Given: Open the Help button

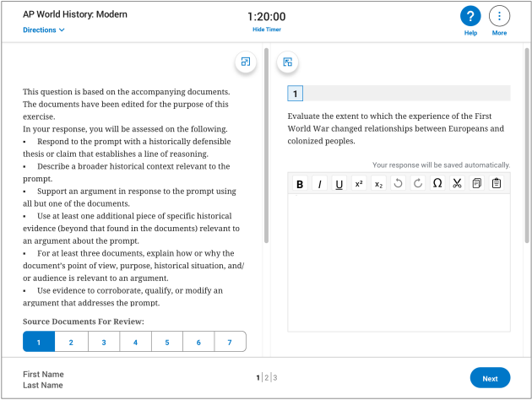Looking at the screenshot, I should pyautogui.click(x=470, y=17).
